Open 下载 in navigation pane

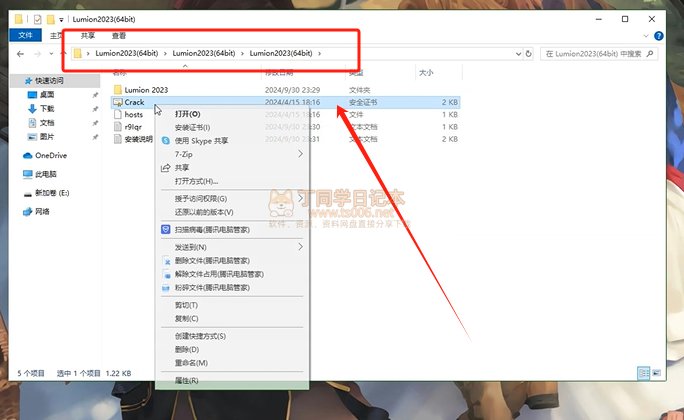(47, 109)
